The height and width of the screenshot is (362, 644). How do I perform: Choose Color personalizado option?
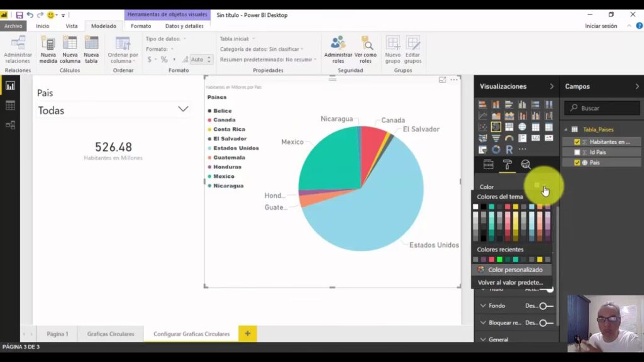coord(514,270)
